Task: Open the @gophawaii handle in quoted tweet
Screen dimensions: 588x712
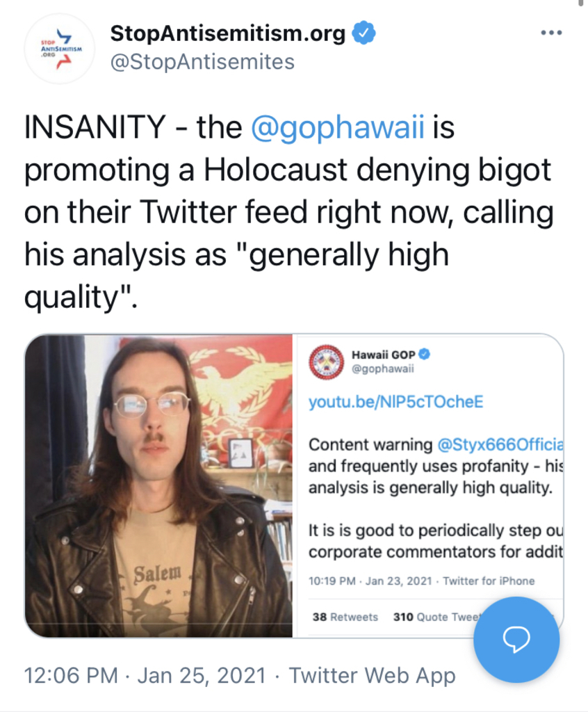Action: tap(383, 369)
